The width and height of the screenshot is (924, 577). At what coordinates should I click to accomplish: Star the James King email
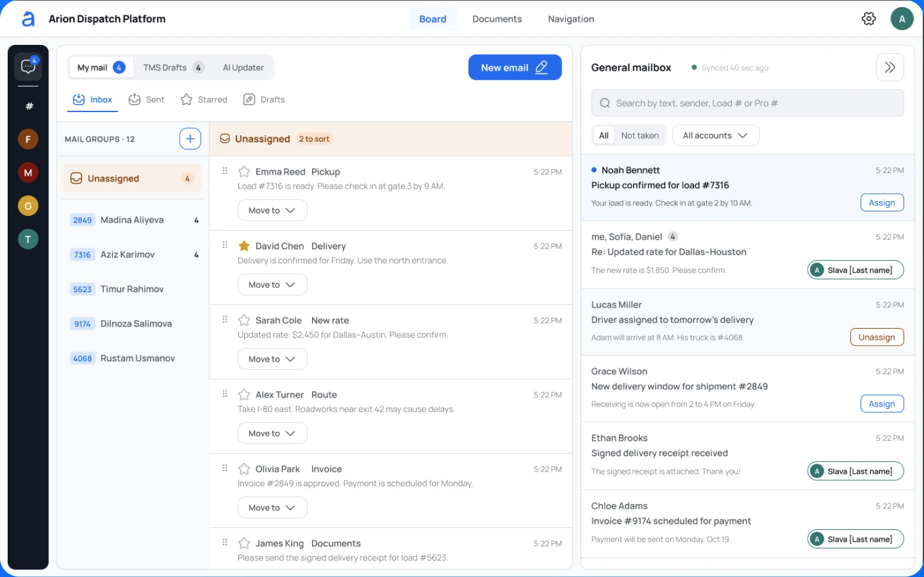pos(244,543)
